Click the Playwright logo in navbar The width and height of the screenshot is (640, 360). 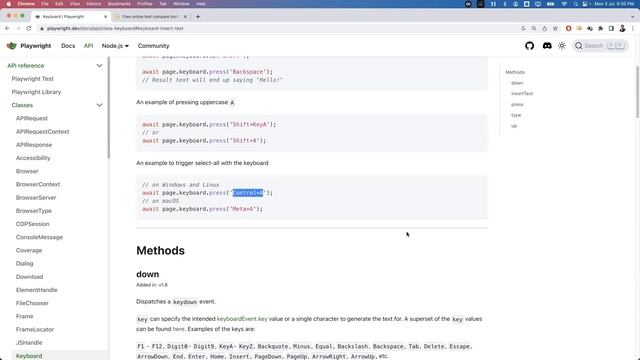point(29,46)
